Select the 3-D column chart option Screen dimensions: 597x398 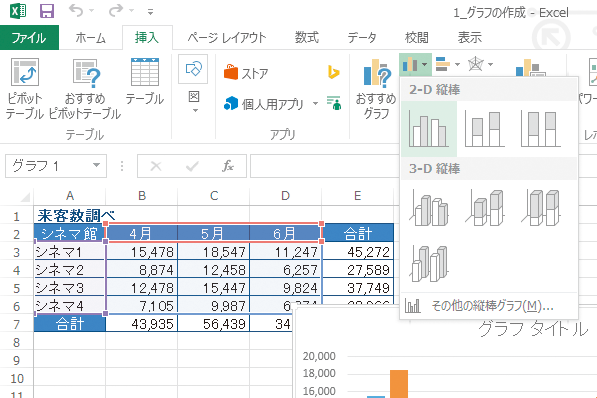click(429, 264)
